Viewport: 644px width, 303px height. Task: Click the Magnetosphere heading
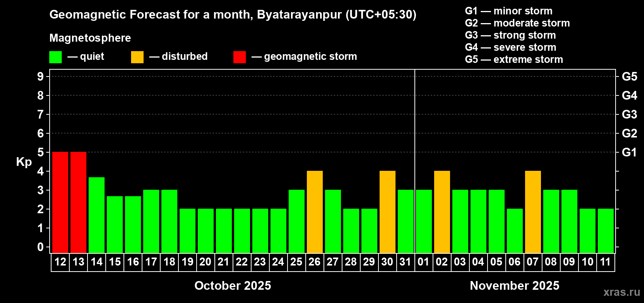click(x=90, y=38)
